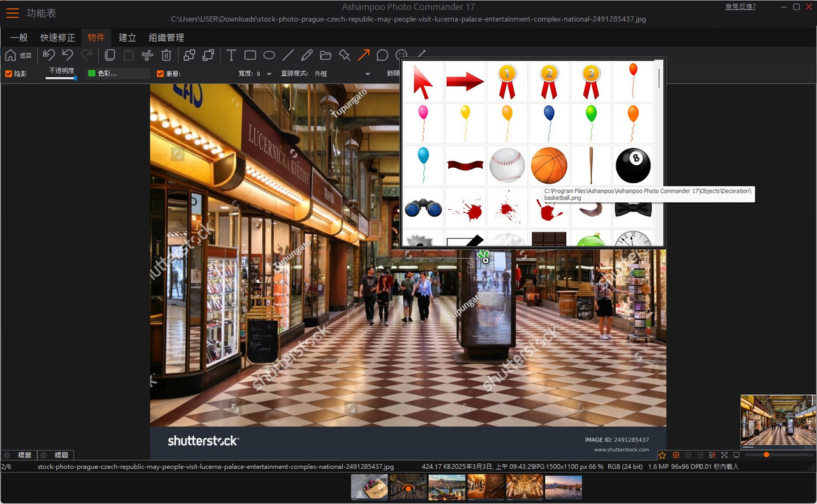
Task: Insert the baseball clipart
Action: tap(507, 165)
